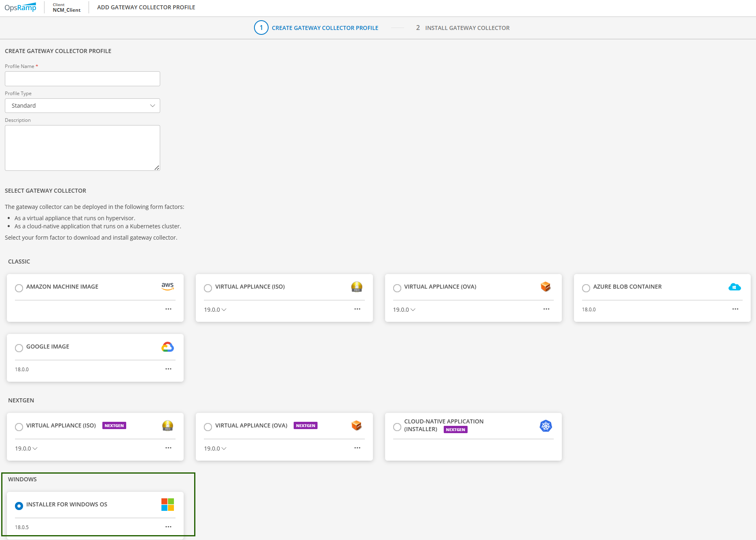The image size is (756, 540).
Task: Select the Google Image radio button
Action: click(19, 348)
